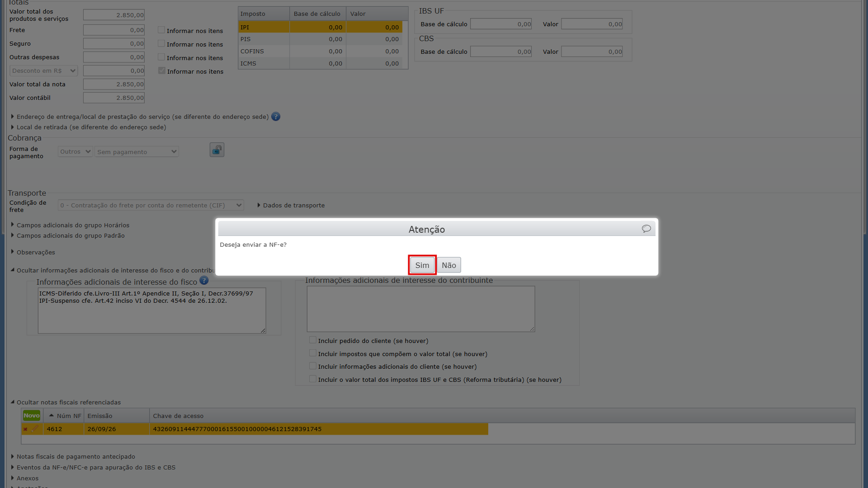Add a new referenced invoice with Novo
Screen dimensions: 868x488
32,416
